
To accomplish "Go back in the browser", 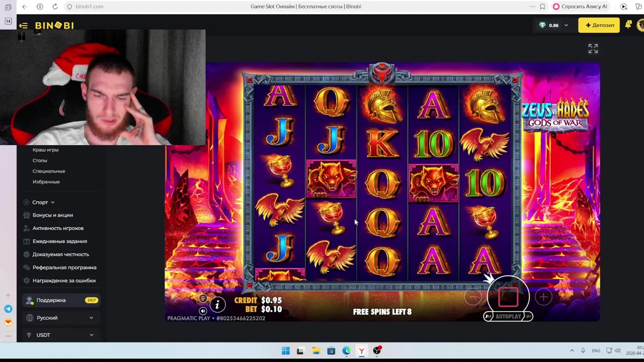I will [x=25, y=7].
